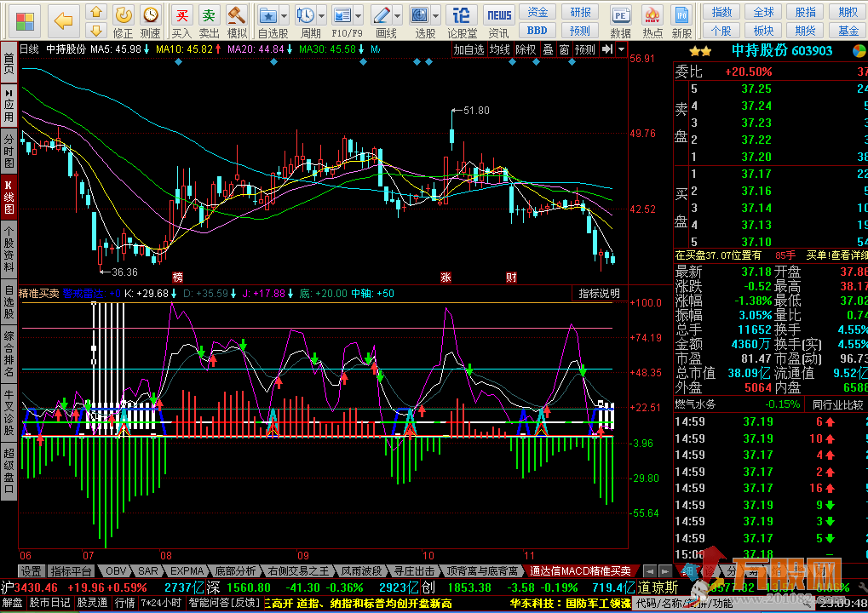Click the yellow back arrow icon

pos(63,21)
